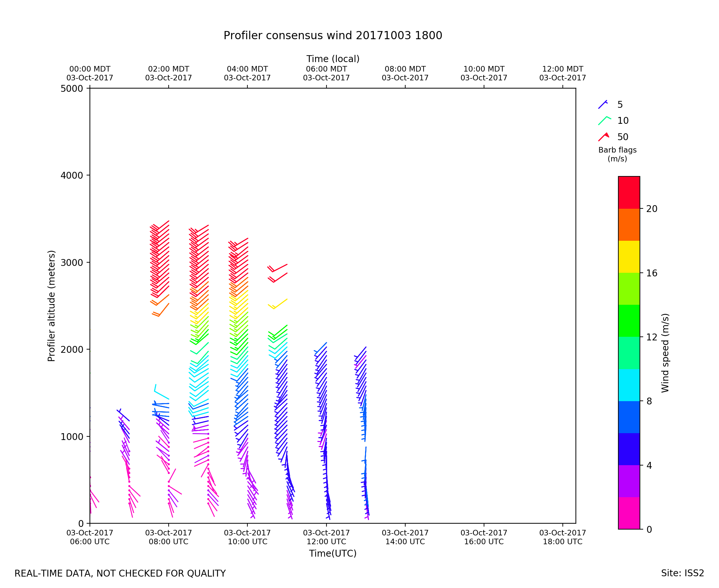
Task: Click the REAL-TIME DATA quality disclaimer text
Action: point(120,573)
